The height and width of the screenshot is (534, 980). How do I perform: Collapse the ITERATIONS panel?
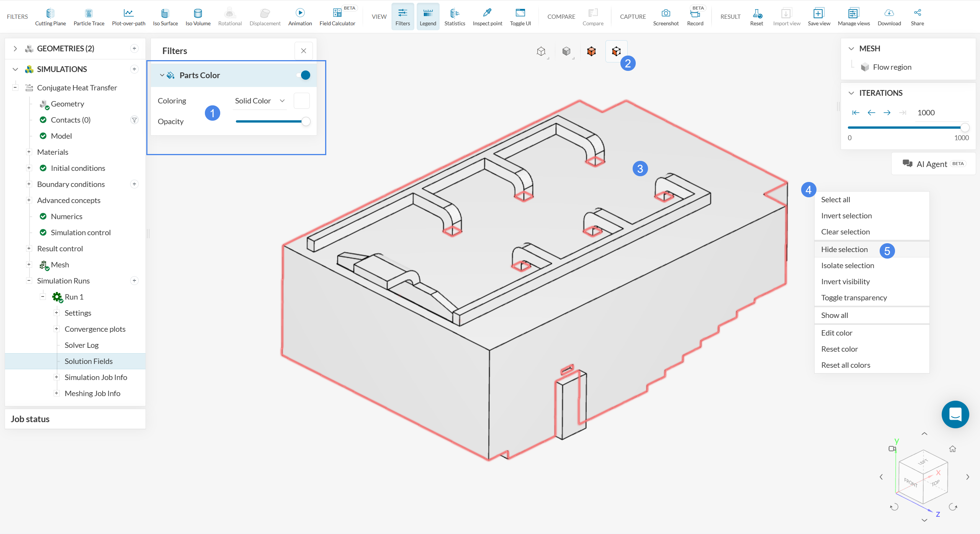click(851, 93)
